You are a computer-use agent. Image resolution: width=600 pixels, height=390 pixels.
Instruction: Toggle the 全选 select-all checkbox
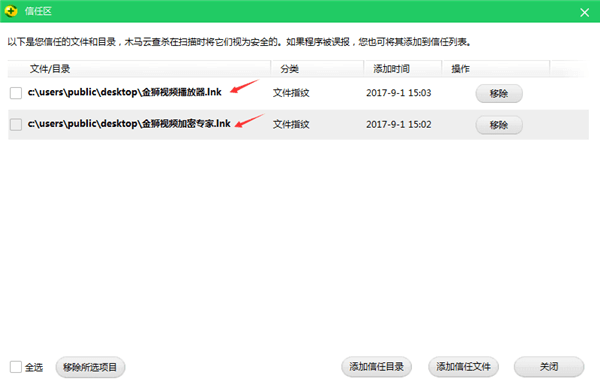(16, 367)
